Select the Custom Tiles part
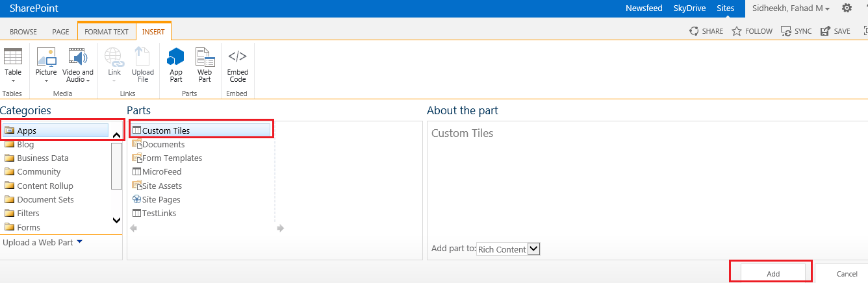Screen dimensions: 868x283 point(201,130)
